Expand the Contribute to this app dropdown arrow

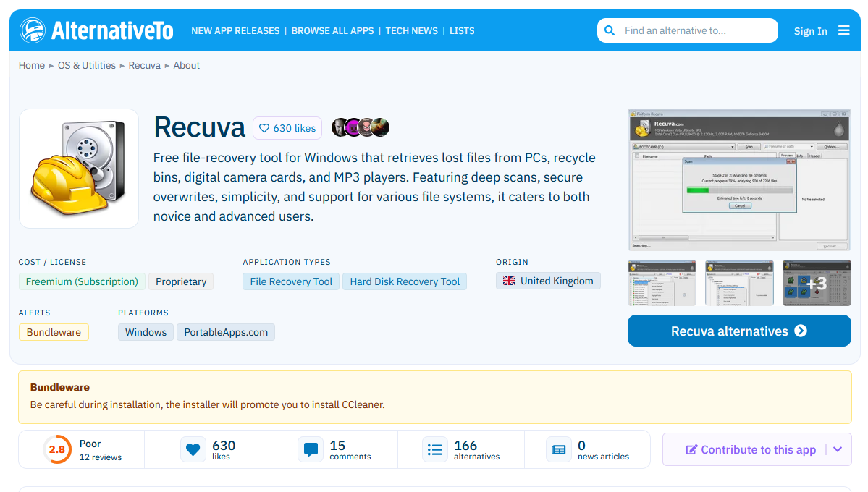pyautogui.click(x=838, y=449)
